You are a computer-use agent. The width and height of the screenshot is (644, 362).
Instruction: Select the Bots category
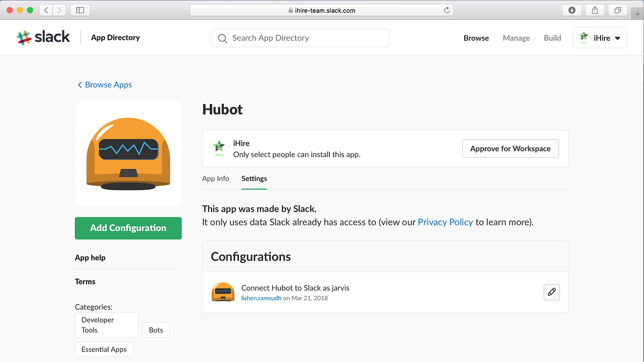156,330
